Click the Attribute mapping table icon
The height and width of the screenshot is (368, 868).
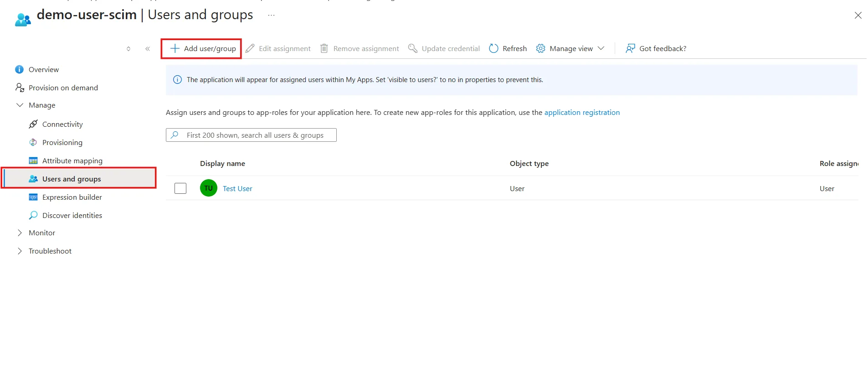pyautogui.click(x=33, y=161)
